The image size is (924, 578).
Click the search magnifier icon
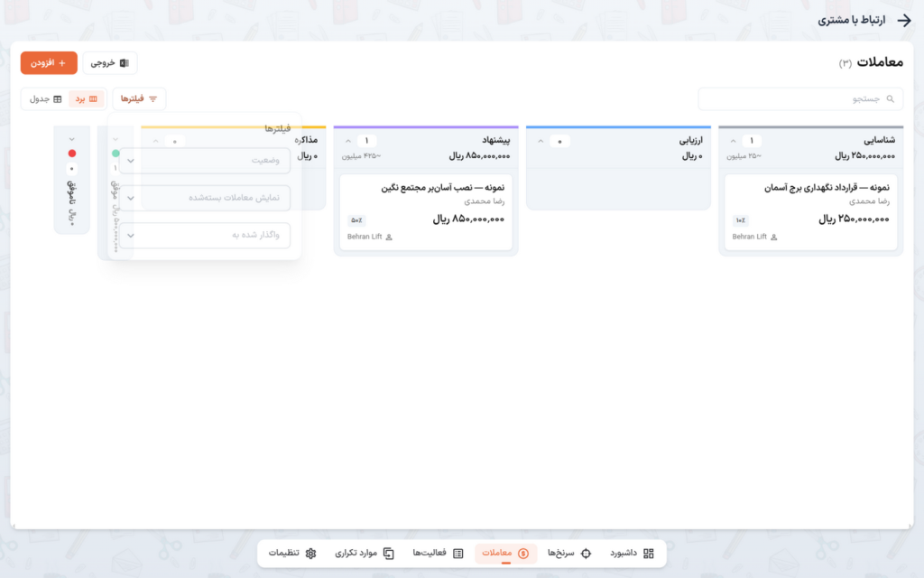click(891, 99)
